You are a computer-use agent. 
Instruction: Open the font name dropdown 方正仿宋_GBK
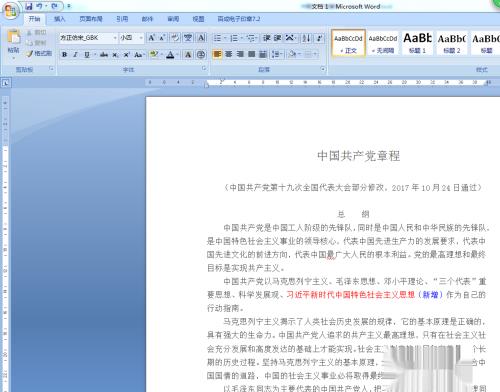[x=88, y=38]
